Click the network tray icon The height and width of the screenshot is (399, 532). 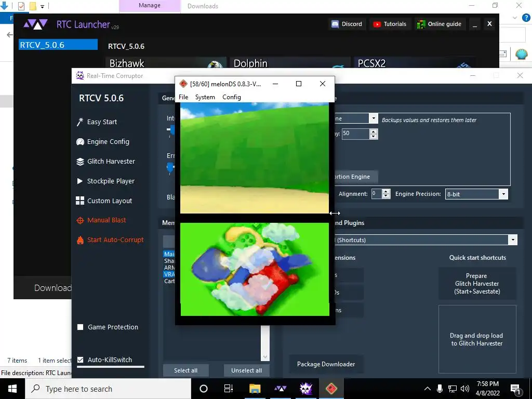[453, 389]
